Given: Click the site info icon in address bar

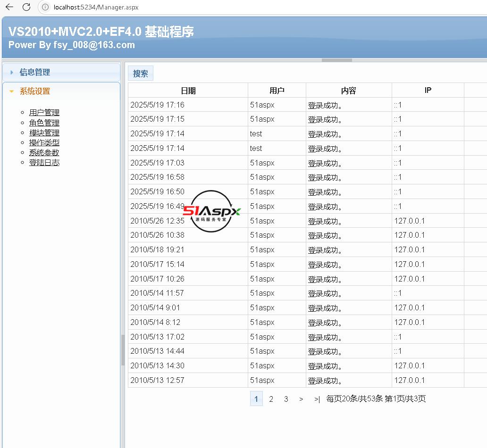Looking at the screenshot, I should (45, 7).
